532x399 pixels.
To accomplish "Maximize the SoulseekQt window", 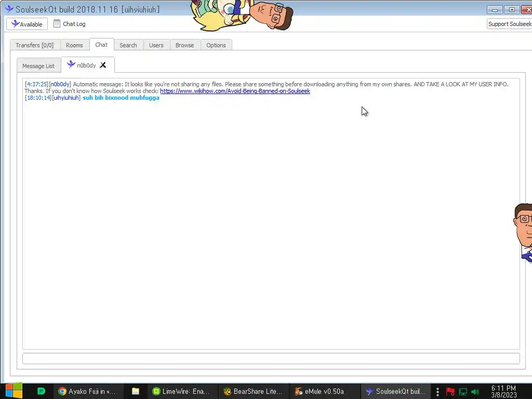I will click(x=512, y=10).
